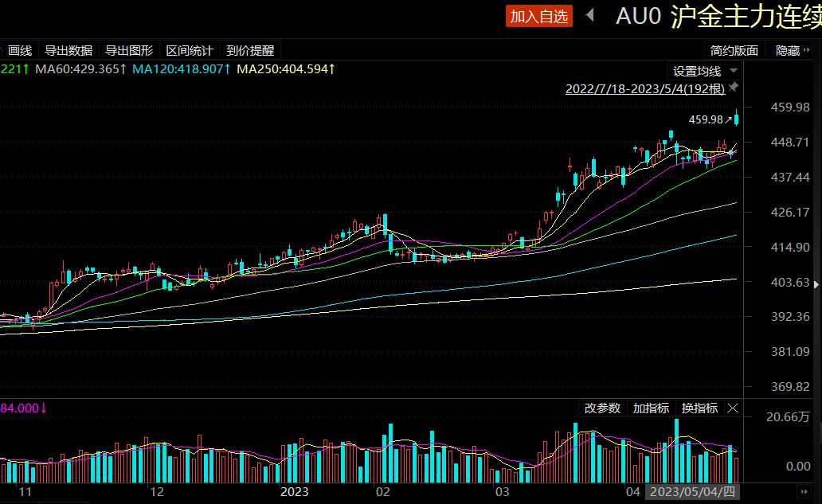The image size is (822, 504).
Task: Click the 11 month label on the time axis
Action: point(25,492)
